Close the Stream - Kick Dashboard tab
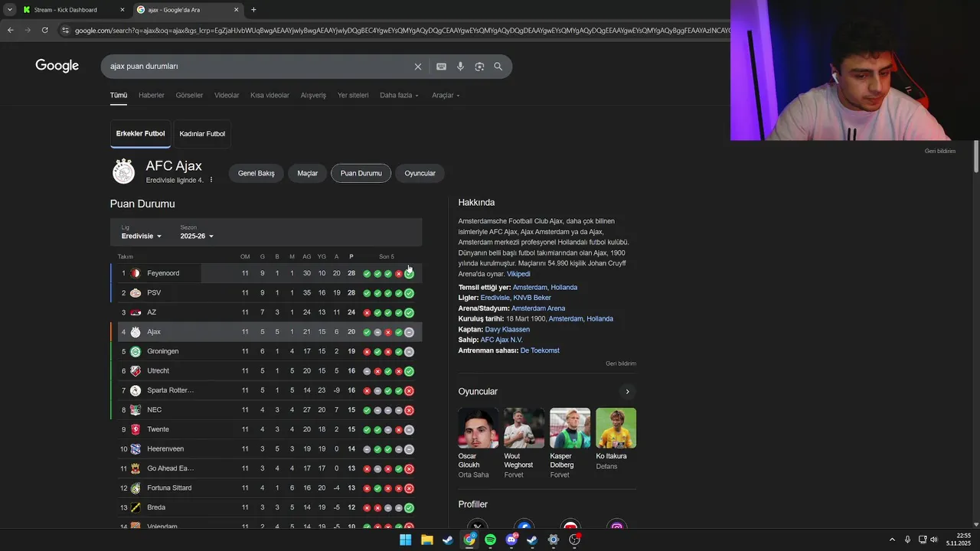This screenshot has width=980, height=551. (122, 10)
